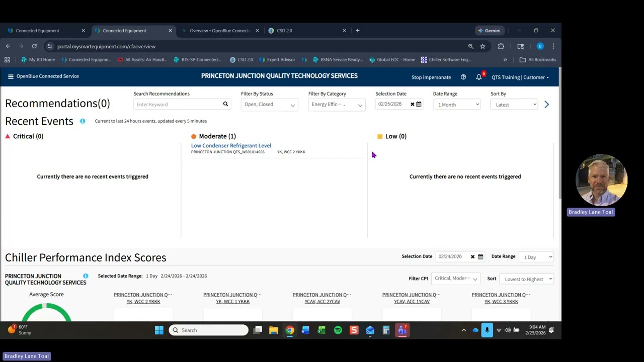Open Gemini in Chrome
The height and width of the screenshot is (362, 644).
pos(489,31)
